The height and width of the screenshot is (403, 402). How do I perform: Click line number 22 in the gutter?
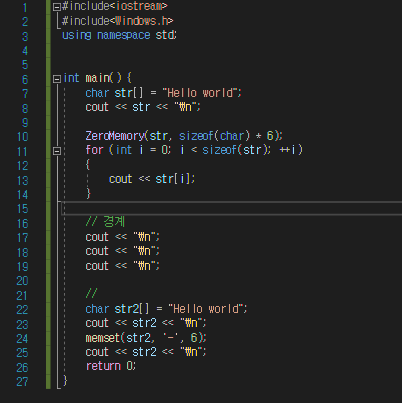click(23, 310)
